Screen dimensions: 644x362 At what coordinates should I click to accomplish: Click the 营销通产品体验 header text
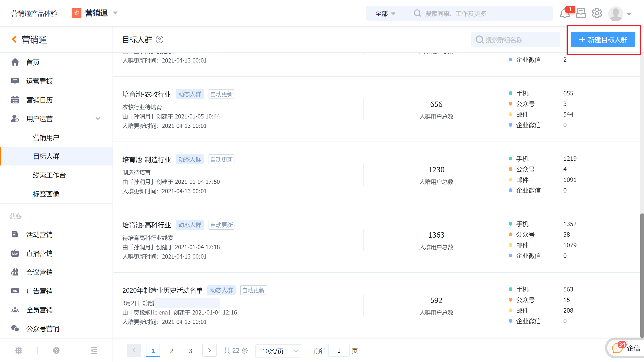35,13
